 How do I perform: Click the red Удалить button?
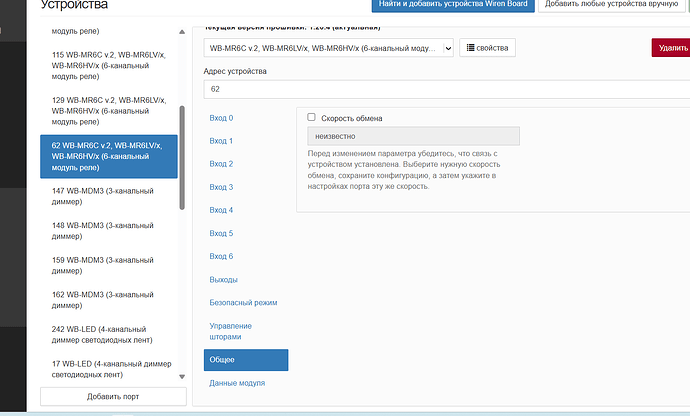(672, 48)
